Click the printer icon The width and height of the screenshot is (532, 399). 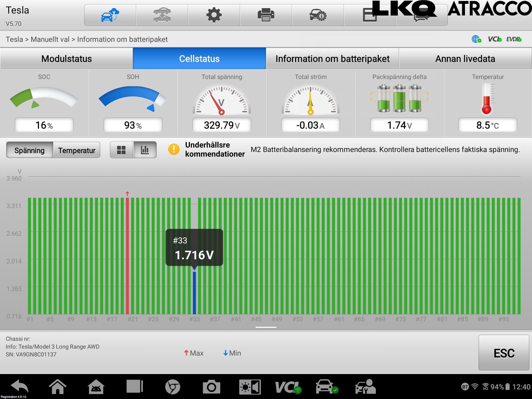pyautogui.click(x=266, y=15)
